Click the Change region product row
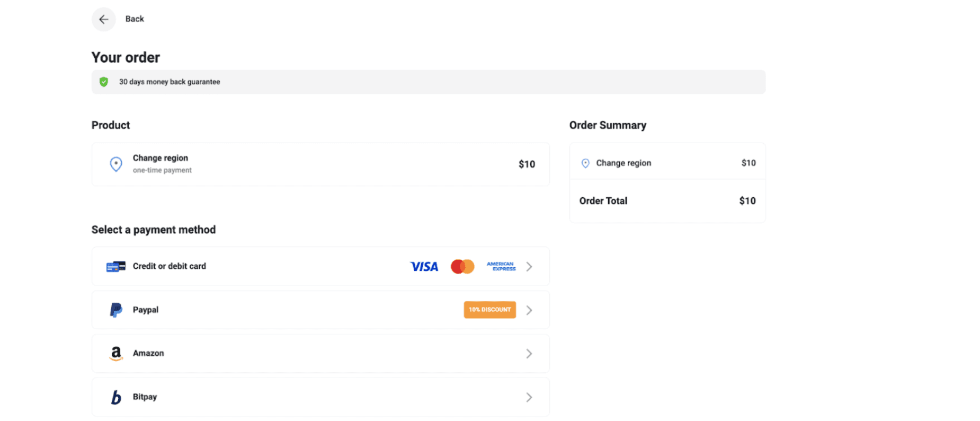The image size is (980, 421). point(320,164)
